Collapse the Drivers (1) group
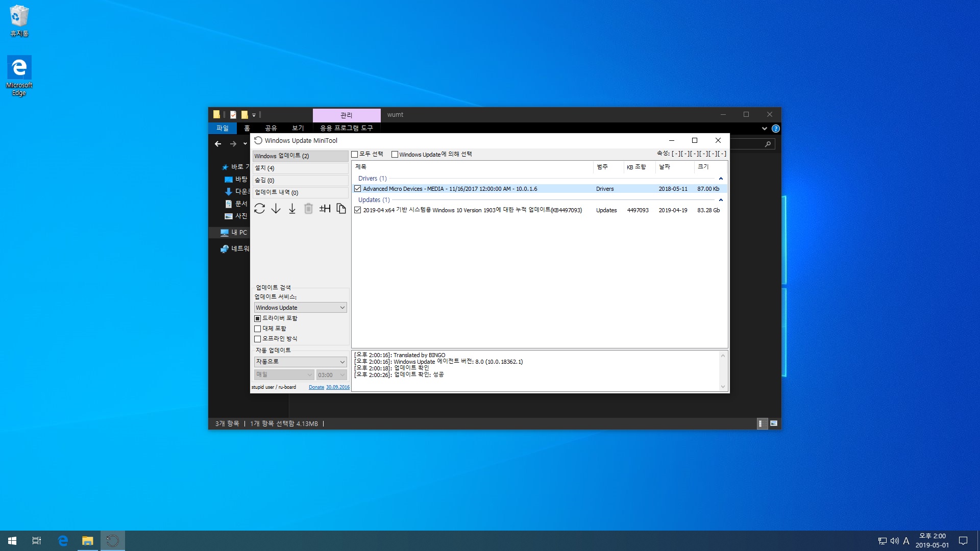Screen dimensions: 980x551 721,179
